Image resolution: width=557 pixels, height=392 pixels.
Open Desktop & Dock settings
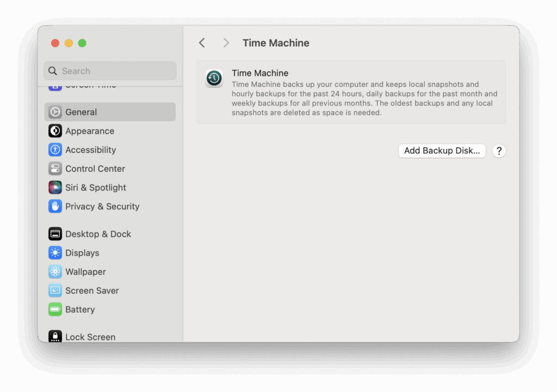98,234
